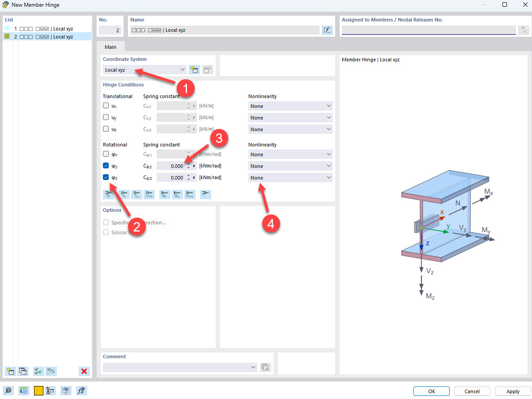Click the Cancel button

[x=472, y=391]
